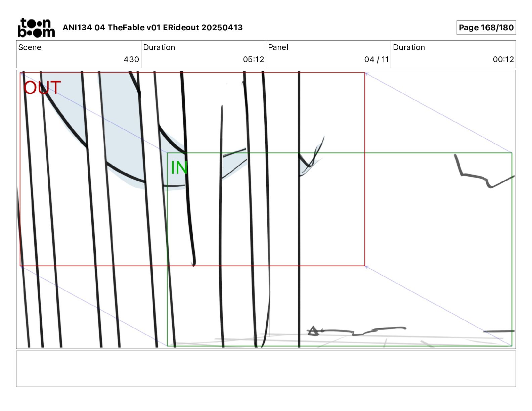This screenshot has height=411, width=532.
Task: Select the scene duration '05:12'
Action: tap(254, 59)
